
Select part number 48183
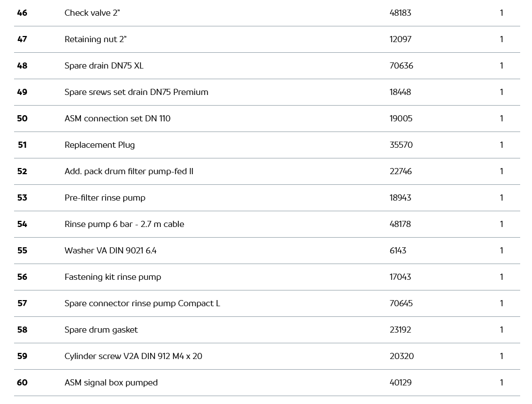[400, 13]
